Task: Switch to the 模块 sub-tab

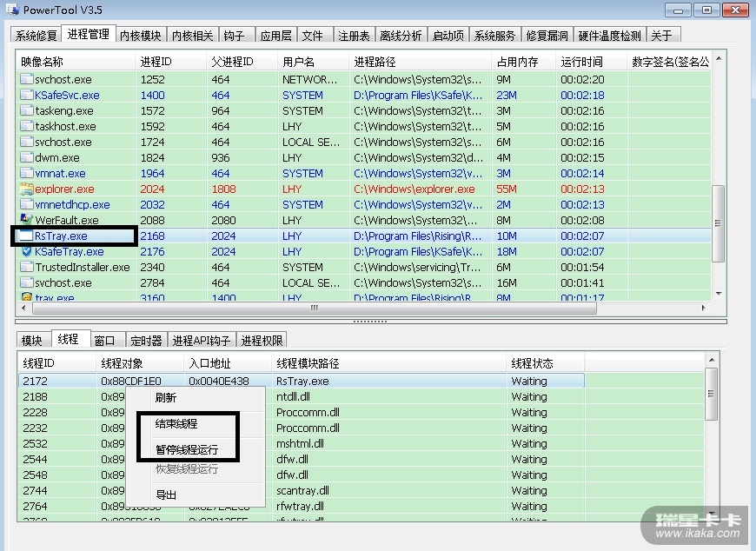Action: pos(32,341)
